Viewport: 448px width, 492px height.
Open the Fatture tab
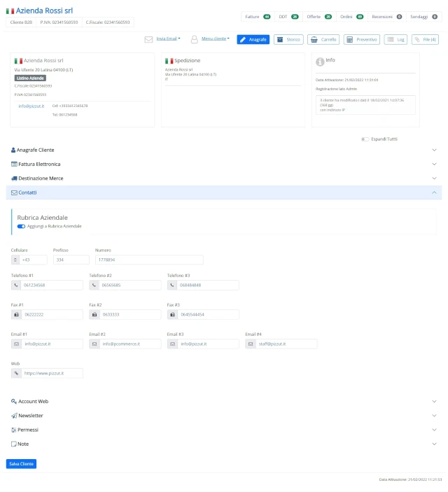tap(258, 17)
